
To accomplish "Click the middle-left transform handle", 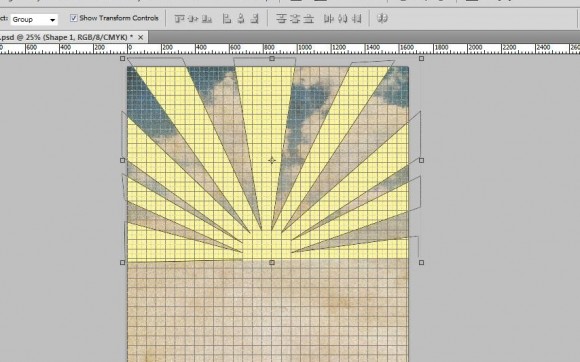I will click(123, 160).
